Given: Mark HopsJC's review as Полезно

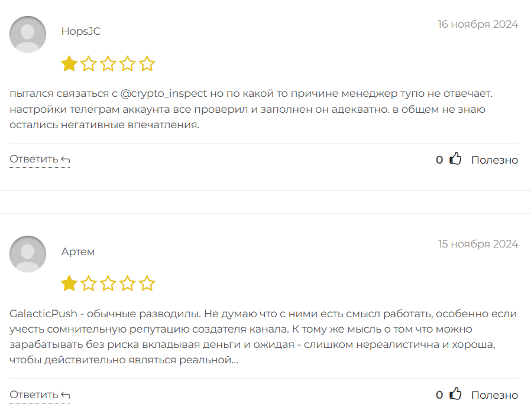Looking at the screenshot, I should click(494, 160).
